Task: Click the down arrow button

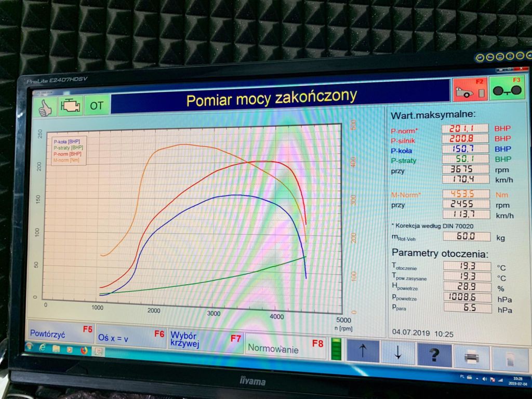Action: 398,353
